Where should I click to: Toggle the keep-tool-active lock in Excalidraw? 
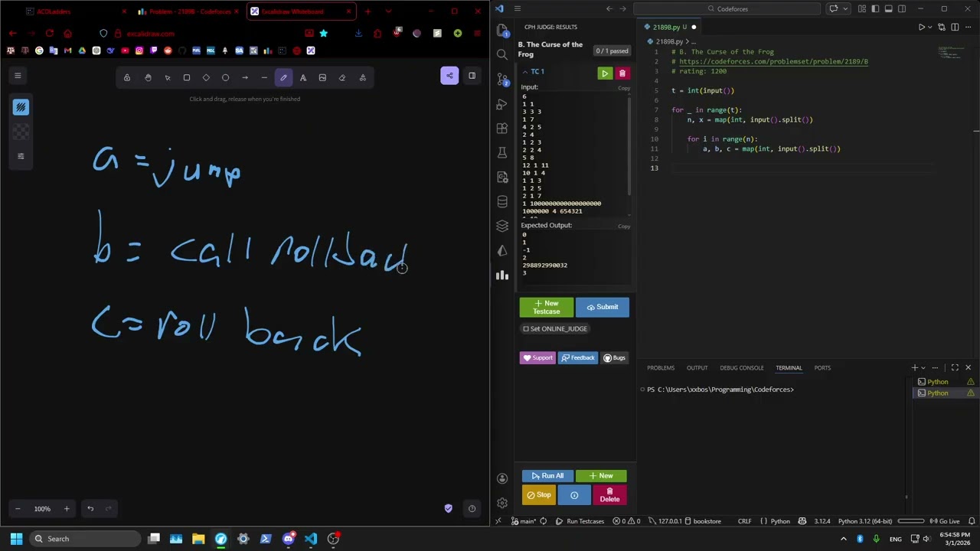point(127,77)
